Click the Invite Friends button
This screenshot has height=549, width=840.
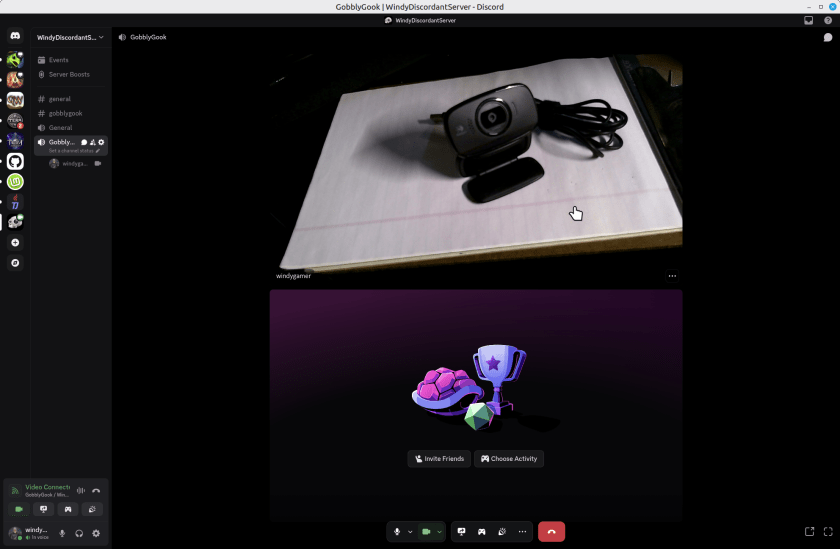(439, 459)
